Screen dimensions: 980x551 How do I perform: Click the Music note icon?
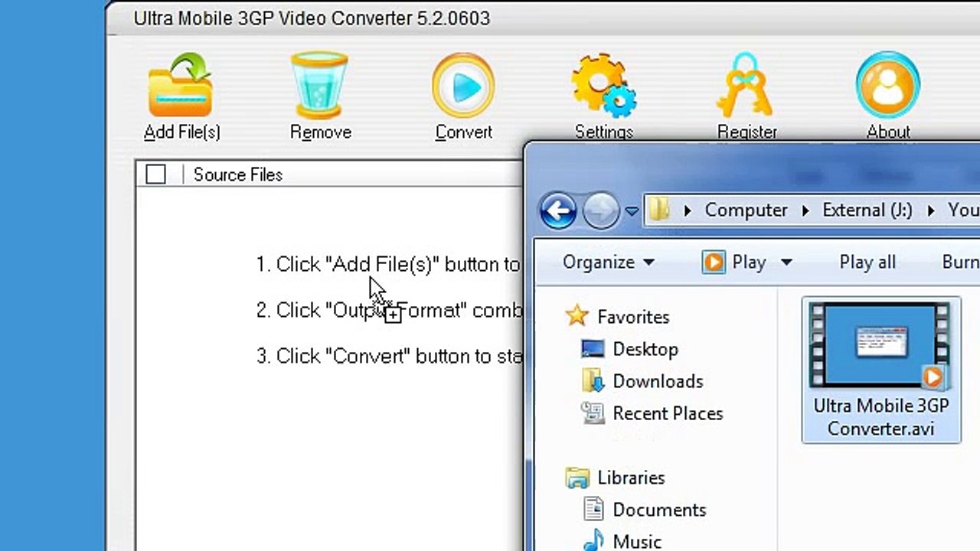point(593,541)
